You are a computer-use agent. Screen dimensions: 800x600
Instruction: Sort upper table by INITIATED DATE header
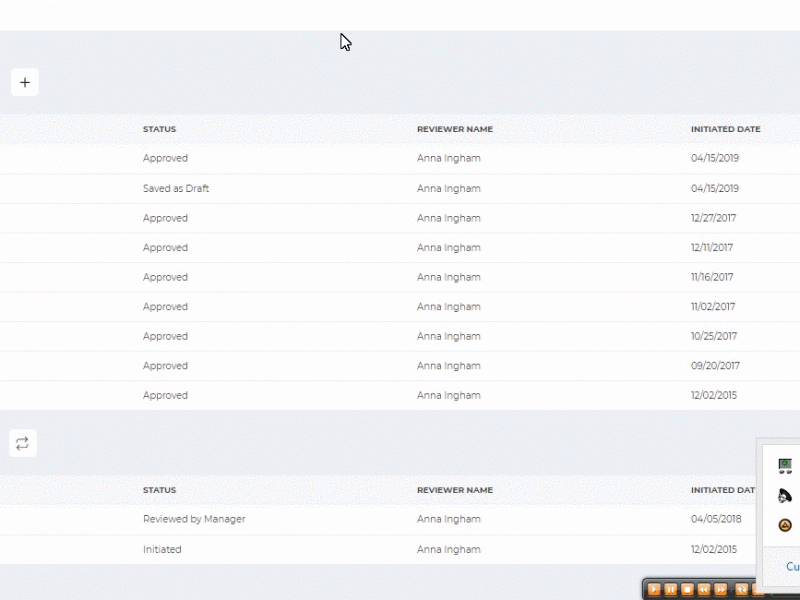[726, 129]
